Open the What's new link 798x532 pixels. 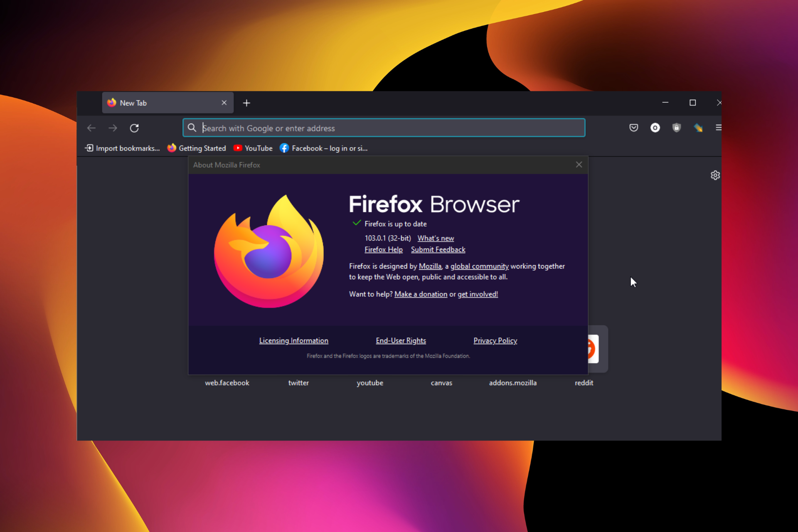click(436, 238)
